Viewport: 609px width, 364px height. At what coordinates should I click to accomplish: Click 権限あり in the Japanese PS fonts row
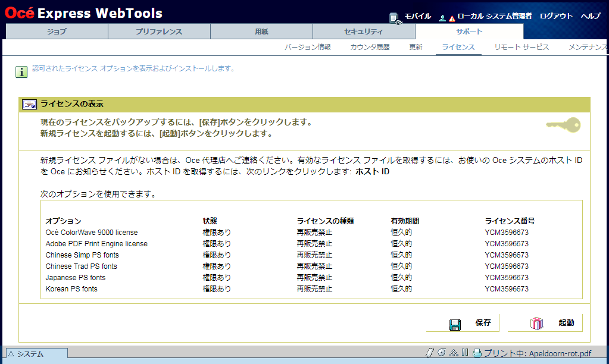pos(217,278)
